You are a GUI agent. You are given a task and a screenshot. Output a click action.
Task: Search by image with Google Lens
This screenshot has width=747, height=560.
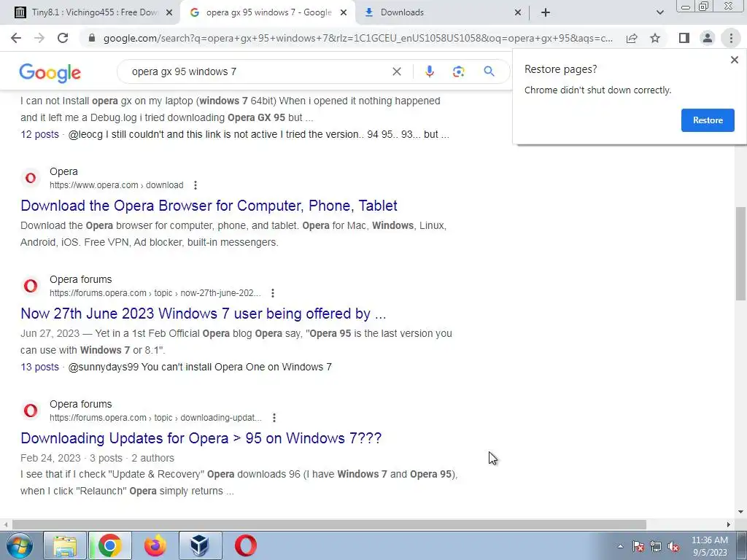[x=458, y=71]
